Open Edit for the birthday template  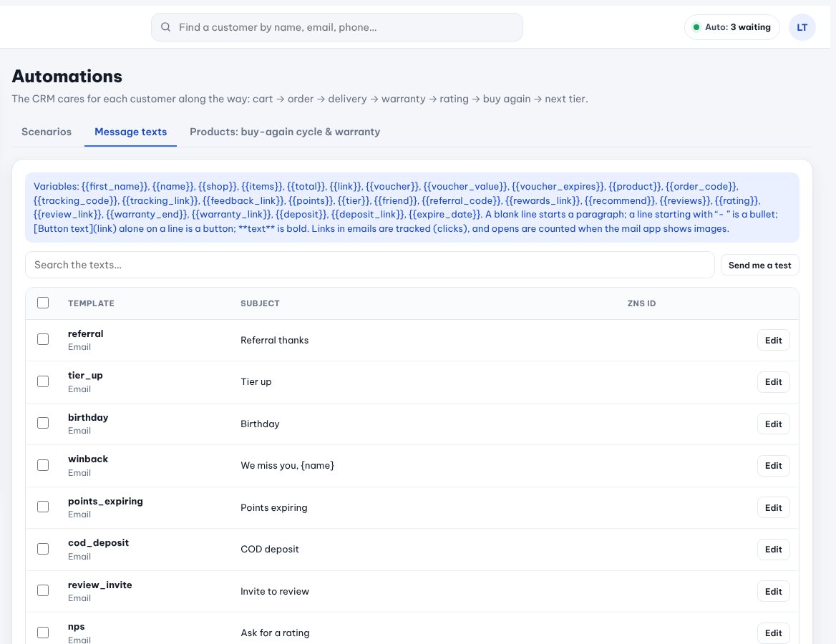(x=773, y=424)
